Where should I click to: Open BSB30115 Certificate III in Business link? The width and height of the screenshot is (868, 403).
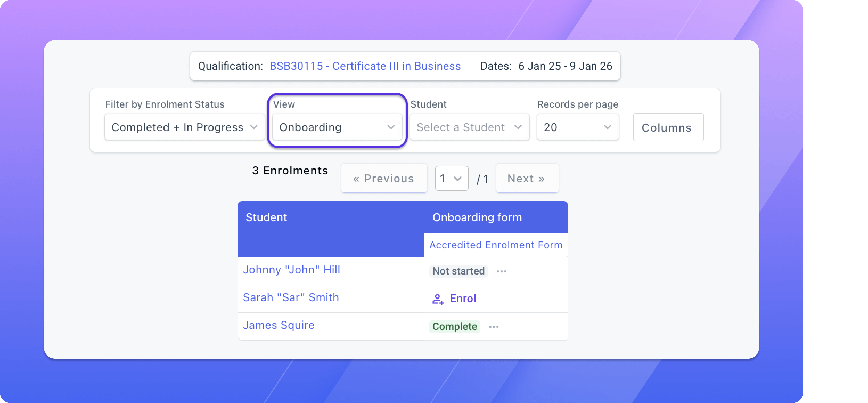pos(365,66)
